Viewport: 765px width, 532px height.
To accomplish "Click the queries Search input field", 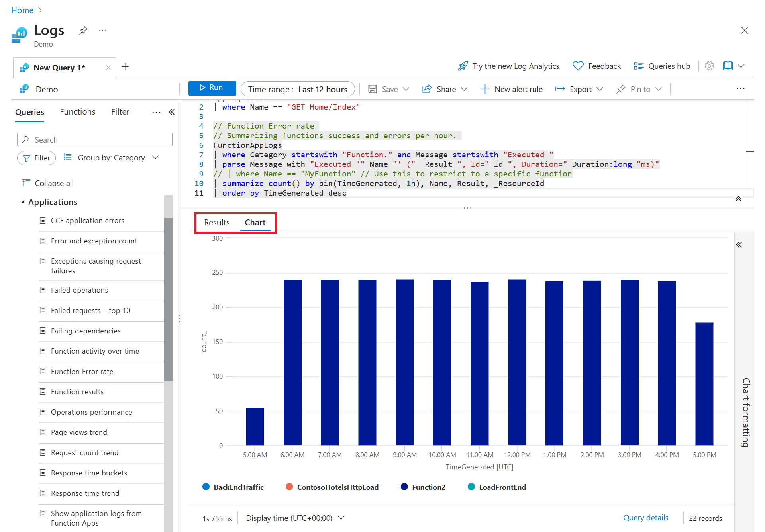I will coord(95,140).
